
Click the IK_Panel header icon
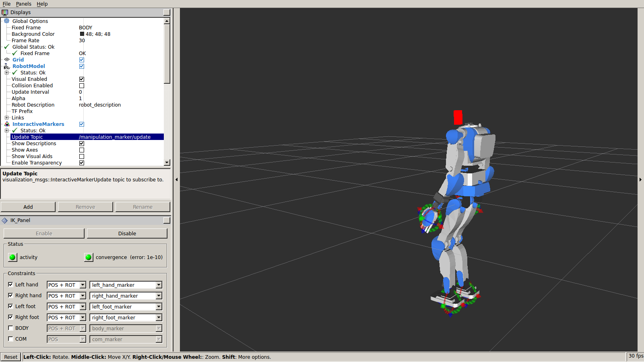[x=4, y=220]
